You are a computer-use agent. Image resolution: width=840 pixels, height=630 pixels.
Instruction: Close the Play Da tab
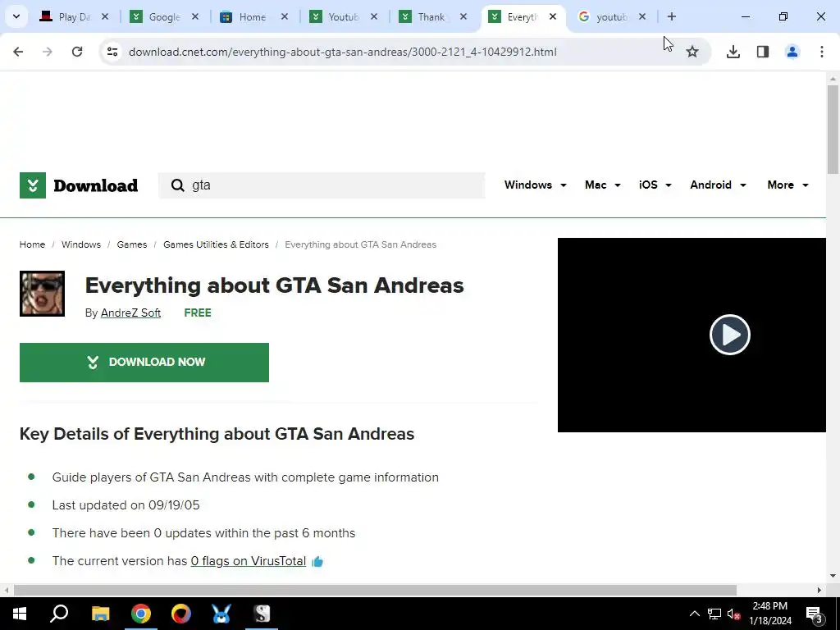(x=105, y=16)
